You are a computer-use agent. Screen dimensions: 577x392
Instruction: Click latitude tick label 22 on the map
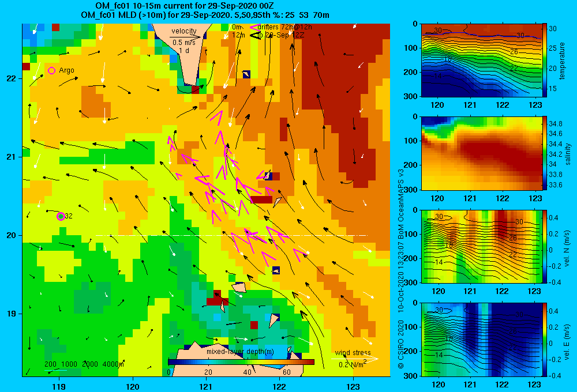click(11, 79)
